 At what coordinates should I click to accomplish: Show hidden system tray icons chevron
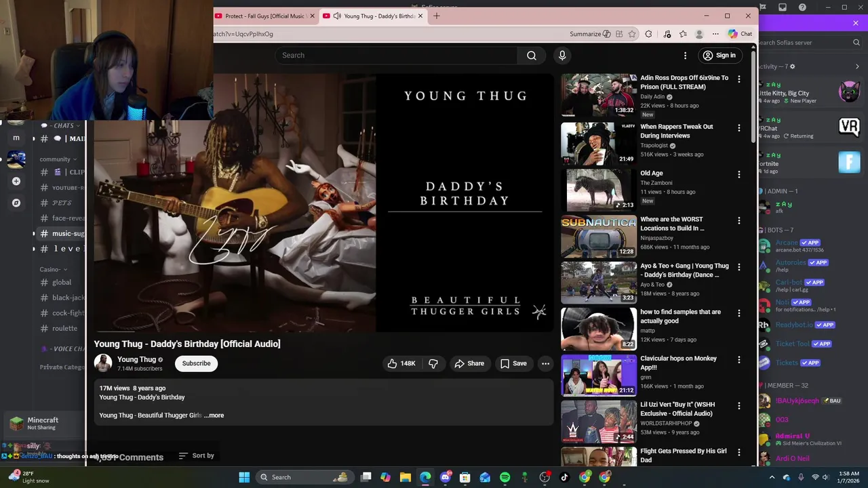pos(772,477)
